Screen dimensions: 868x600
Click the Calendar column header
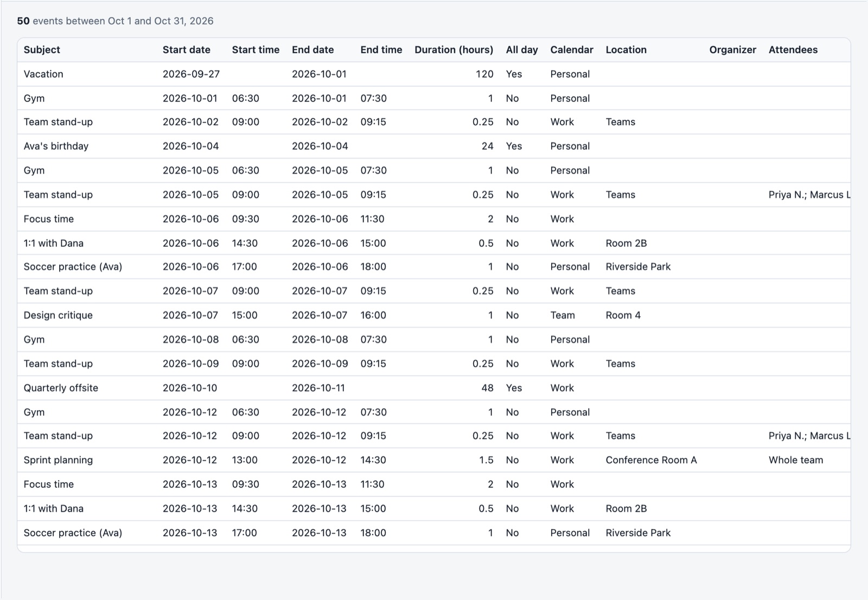(x=572, y=50)
